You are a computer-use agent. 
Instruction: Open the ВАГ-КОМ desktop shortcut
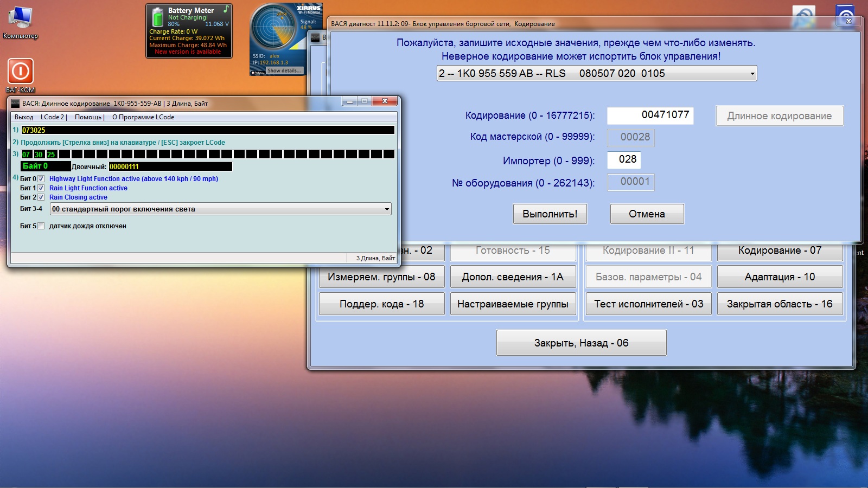pyautogui.click(x=20, y=72)
